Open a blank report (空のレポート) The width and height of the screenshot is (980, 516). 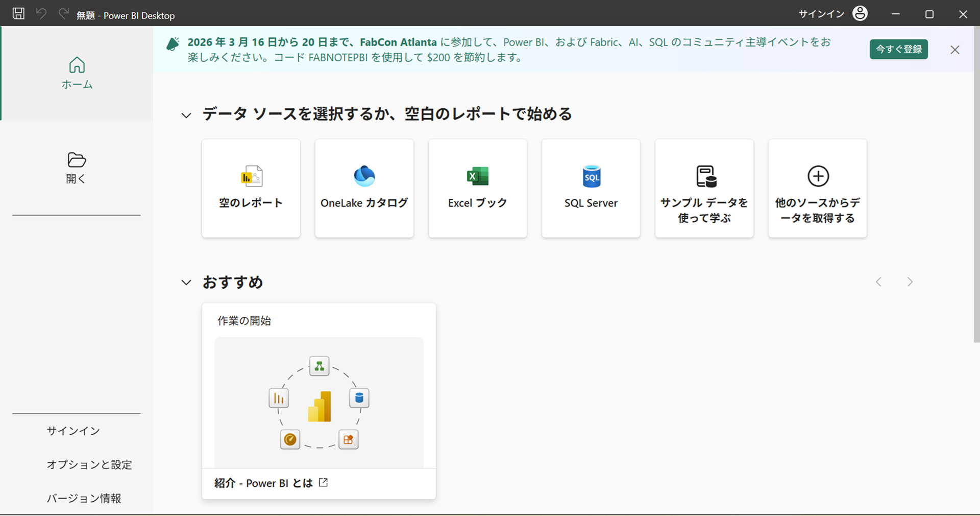pos(251,188)
